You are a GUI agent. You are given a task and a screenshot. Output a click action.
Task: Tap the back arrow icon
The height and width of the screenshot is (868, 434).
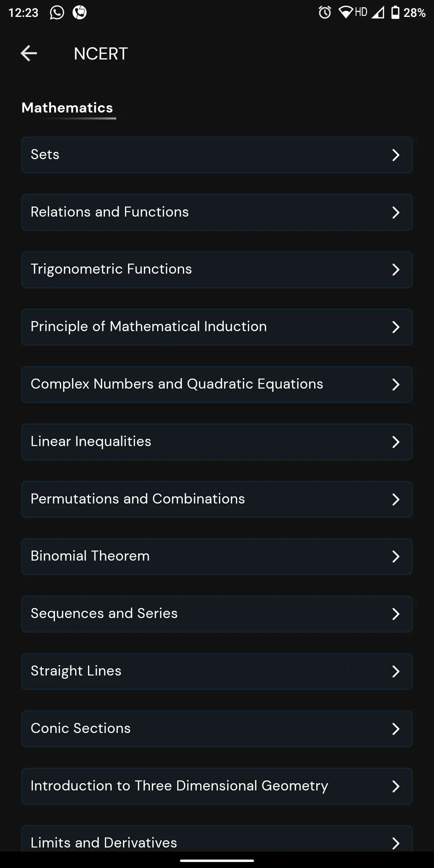(29, 53)
